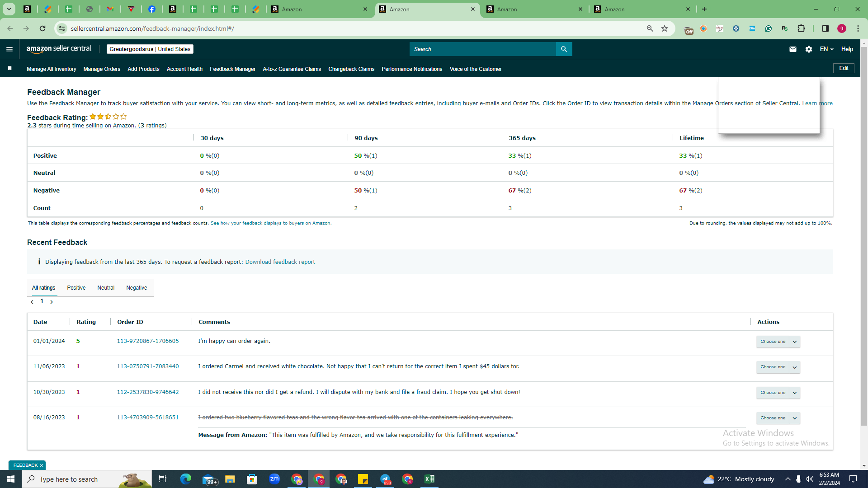Screen dimensions: 868x488
Task: Click the bookmark flag icon in navigation bar
Action: coord(9,69)
